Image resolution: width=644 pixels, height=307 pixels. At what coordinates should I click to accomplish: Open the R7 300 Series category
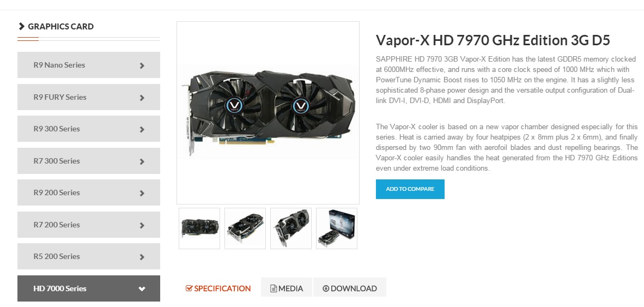tap(89, 161)
